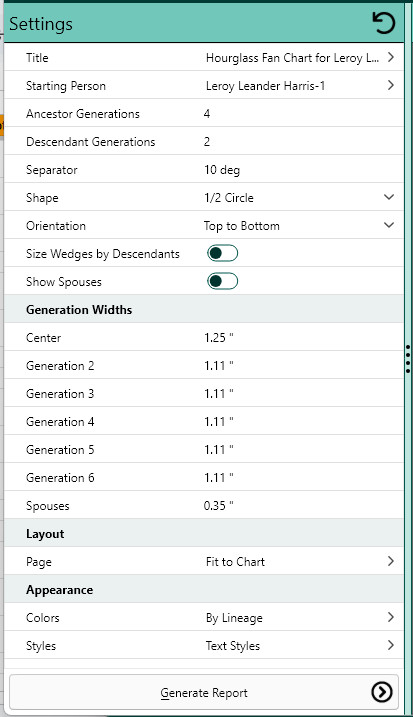The image size is (413, 717).
Task: Click the Appearance section header
Action: [59, 590]
